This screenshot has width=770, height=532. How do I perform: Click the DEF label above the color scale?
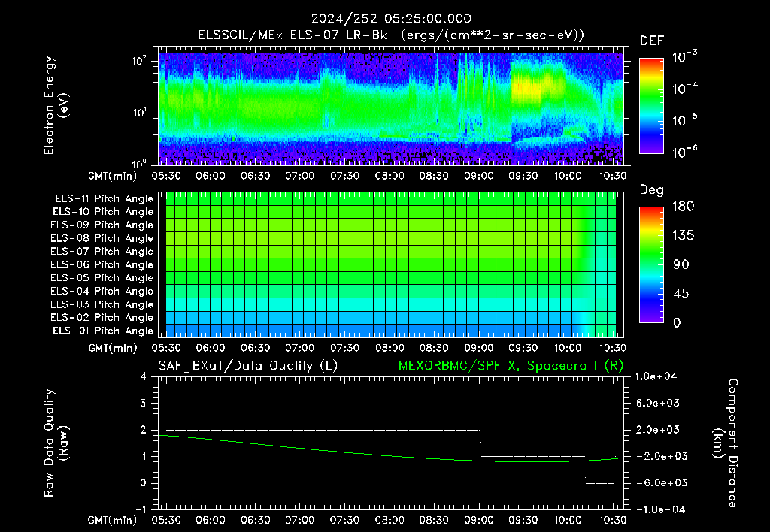tap(652, 41)
